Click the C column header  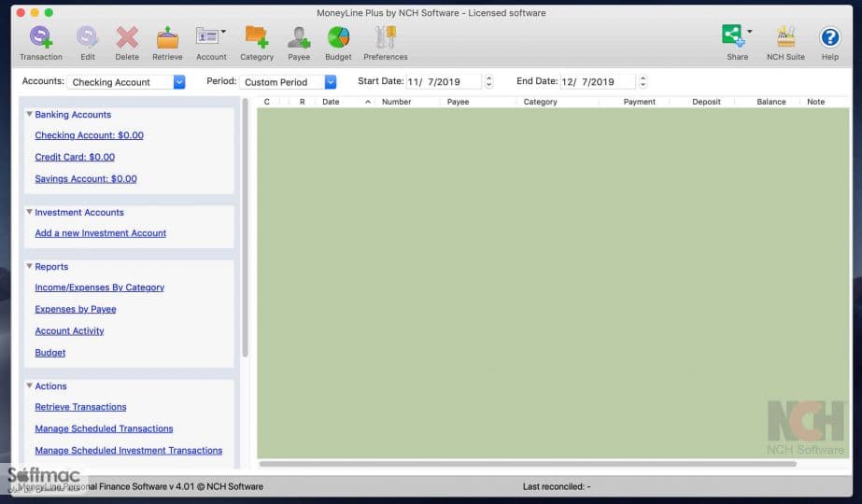[266, 102]
